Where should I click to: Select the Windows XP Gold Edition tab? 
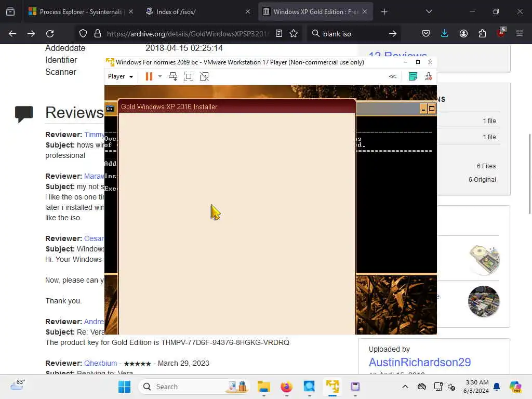pyautogui.click(x=315, y=12)
